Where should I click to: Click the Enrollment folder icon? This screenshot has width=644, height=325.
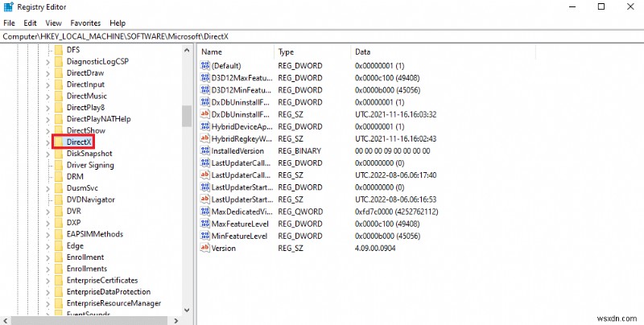pyautogui.click(x=59, y=257)
